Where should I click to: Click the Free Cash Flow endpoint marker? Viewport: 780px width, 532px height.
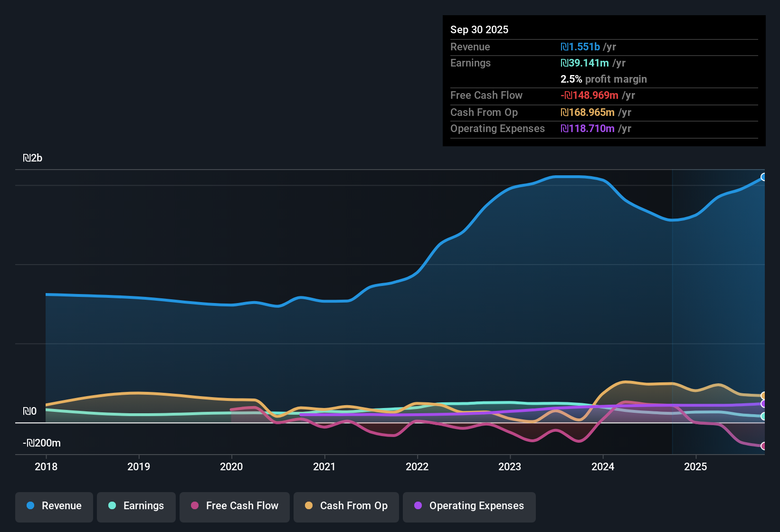coord(764,446)
